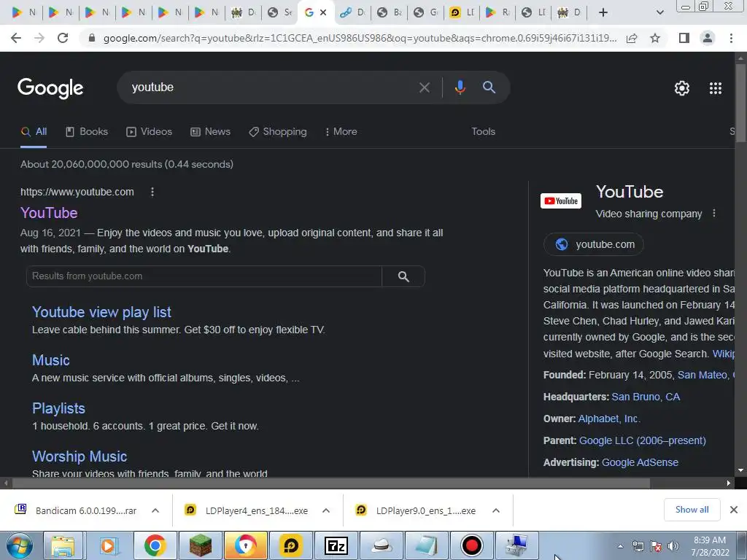Image resolution: width=747 pixels, height=560 pixels.
Task: Open the Tools search options
Action: [483, 132]
